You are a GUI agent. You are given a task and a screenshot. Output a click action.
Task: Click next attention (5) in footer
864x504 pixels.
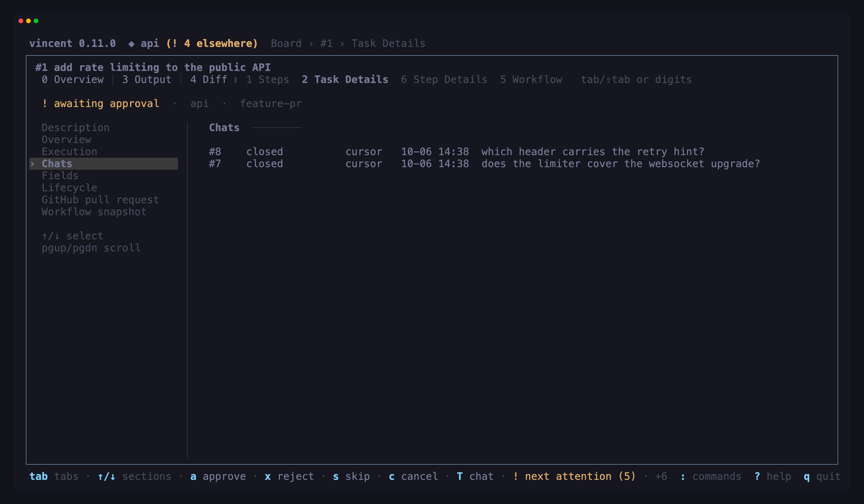(x=574, y=476)
